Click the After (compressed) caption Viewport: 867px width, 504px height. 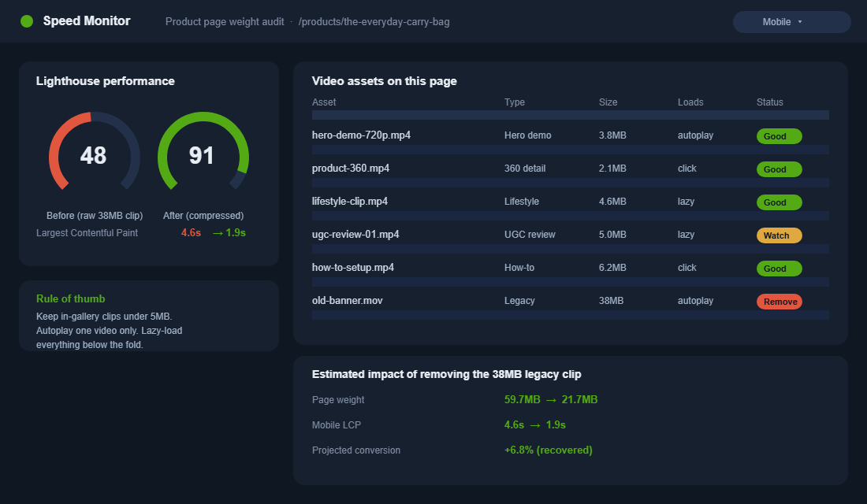203,216
